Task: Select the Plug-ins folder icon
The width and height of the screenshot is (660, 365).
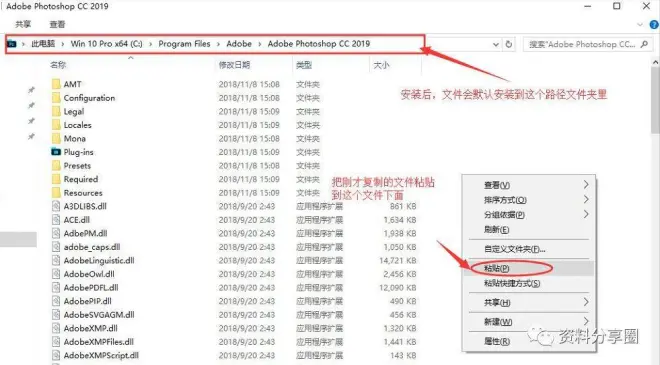Action: click(56, 152)
